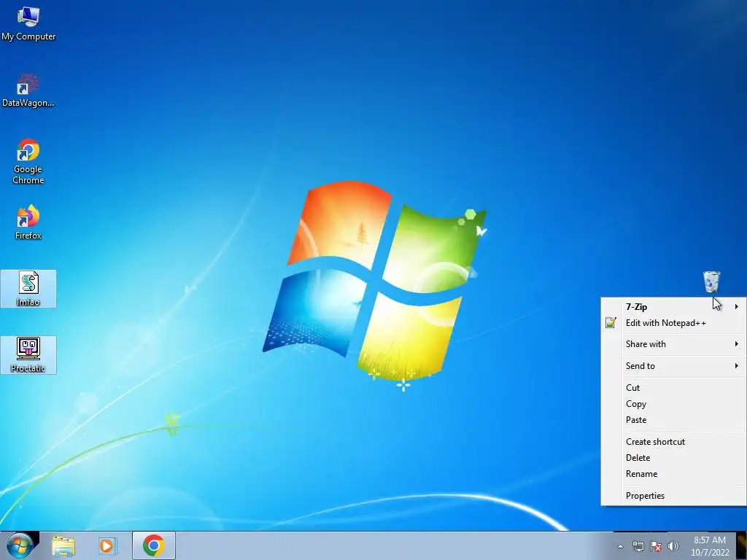Choose Rename from the context menu
This screenshot has width=747, height=560.
click(673, 474)
